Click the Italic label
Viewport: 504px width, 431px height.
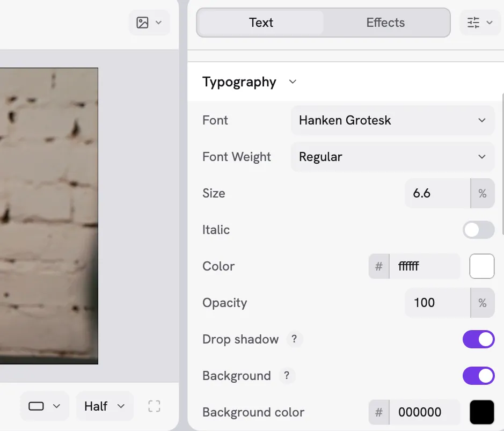pyautogui.click(x=216, y=230)
